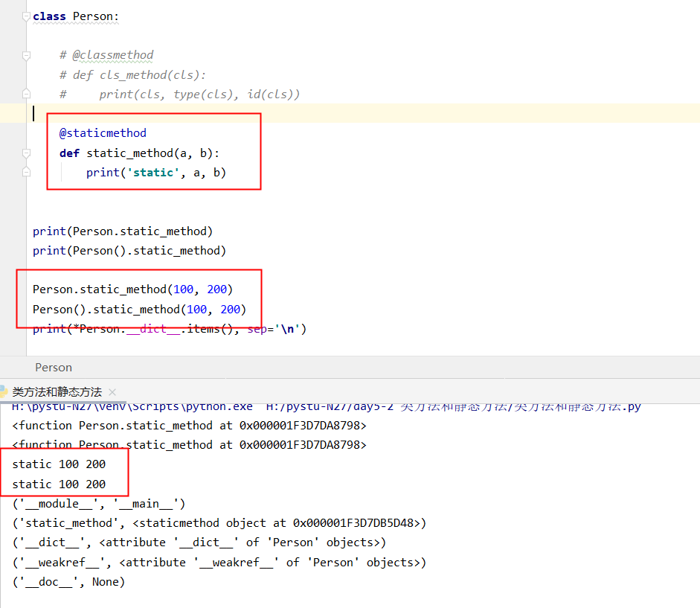Click the first 'static 100 200' output line
Viewport: 700px width, 608px height.
click(x=59, y=464)
